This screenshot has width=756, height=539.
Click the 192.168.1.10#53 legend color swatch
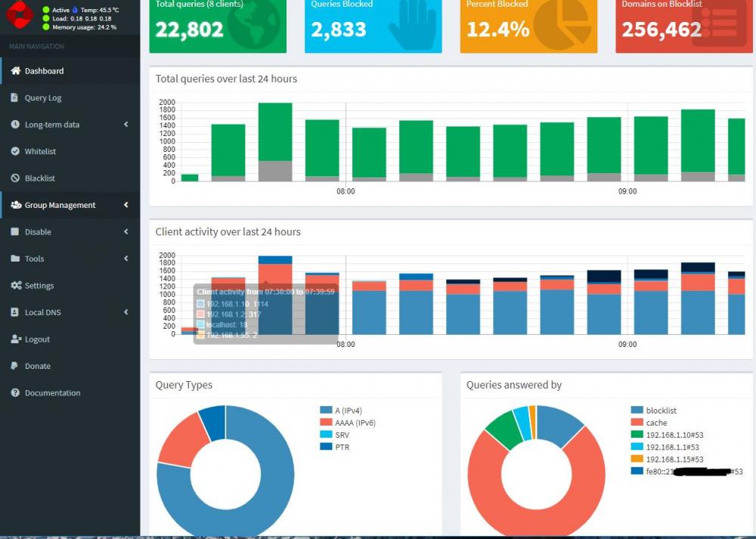[637, 435]
